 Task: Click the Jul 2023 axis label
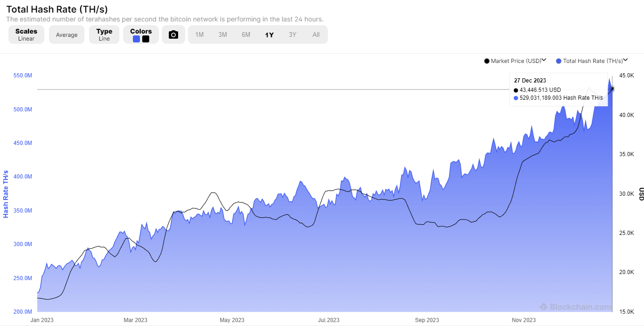pyautogui.click(x=329, y=320)
